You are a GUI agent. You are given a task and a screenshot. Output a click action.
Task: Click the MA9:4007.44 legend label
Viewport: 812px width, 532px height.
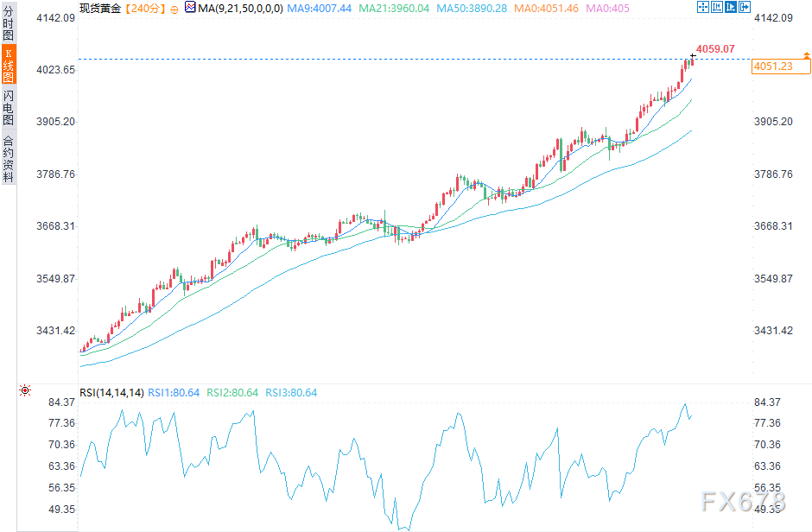[x=319, y=8]
